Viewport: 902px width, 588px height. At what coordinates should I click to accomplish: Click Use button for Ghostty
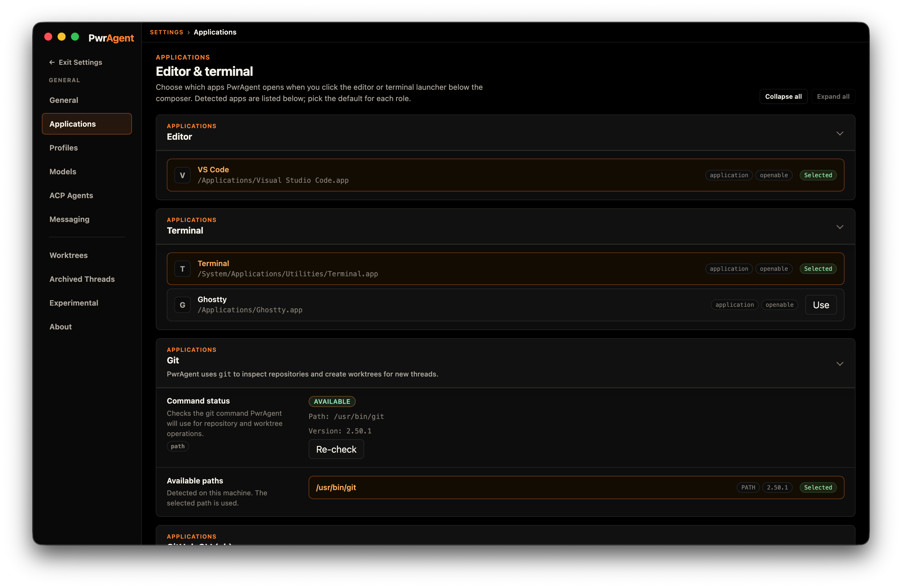coord(821,305)
